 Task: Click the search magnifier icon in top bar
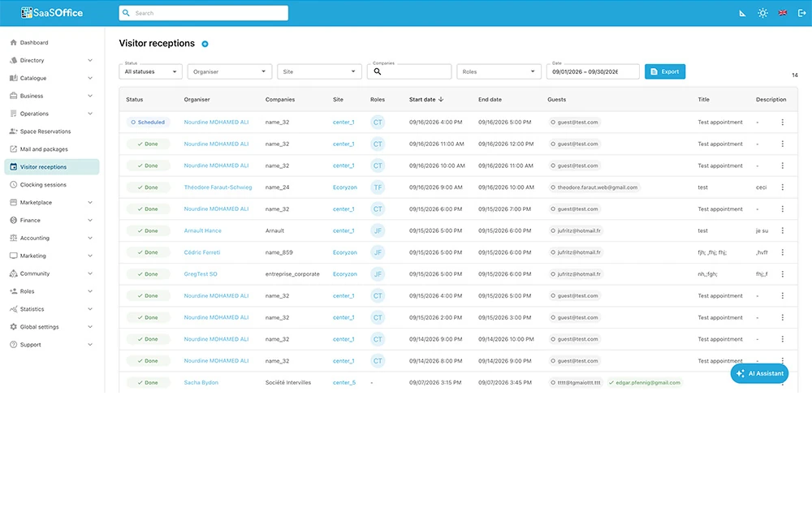pyautogui.click(x=126, y=13)
